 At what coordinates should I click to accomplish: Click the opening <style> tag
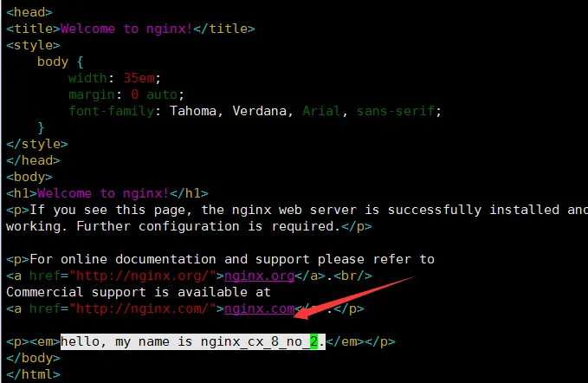(33, 45)
